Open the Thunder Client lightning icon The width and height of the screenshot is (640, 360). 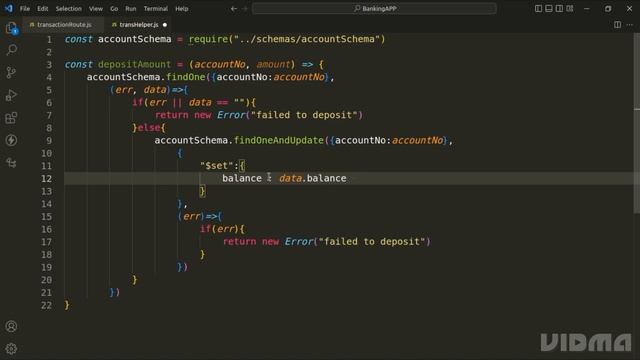coord(11,140)
